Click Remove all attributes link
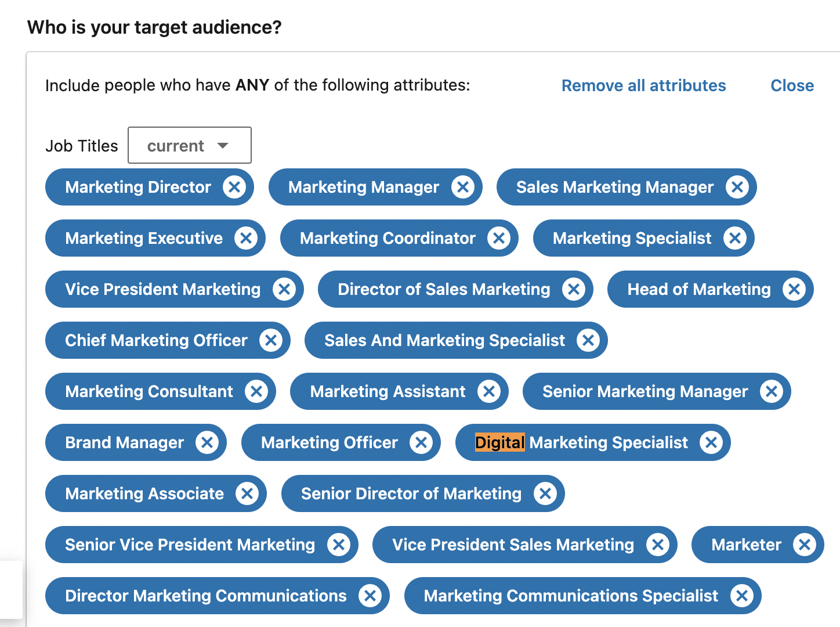This screenshot has width=840, height=627. click(x=643, y=86)
